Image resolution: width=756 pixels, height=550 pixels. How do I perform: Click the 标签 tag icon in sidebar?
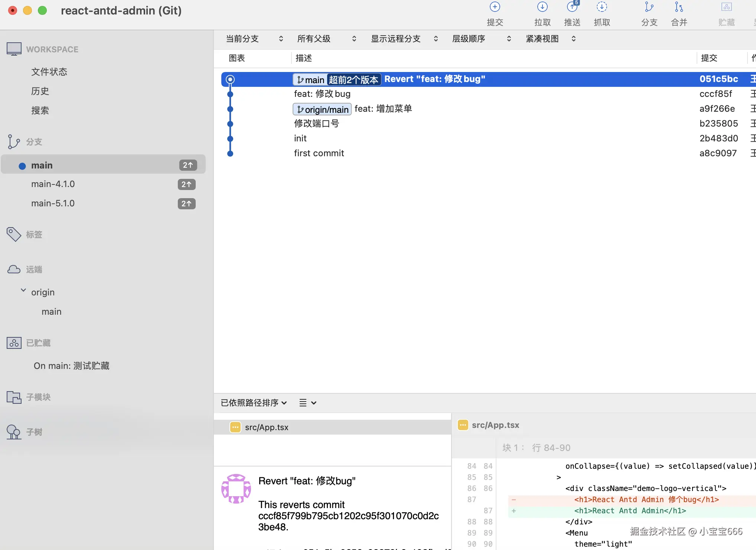pos(14,234)
